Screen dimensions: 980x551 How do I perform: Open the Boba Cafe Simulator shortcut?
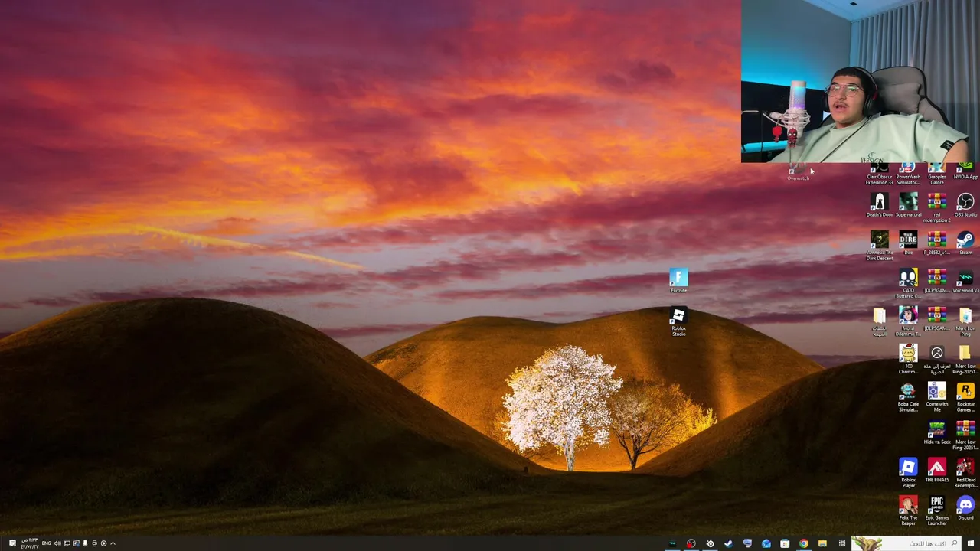point(908,397)
